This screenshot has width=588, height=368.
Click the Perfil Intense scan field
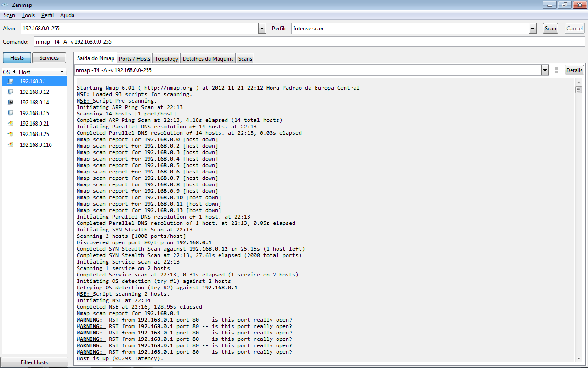[410, 29]
